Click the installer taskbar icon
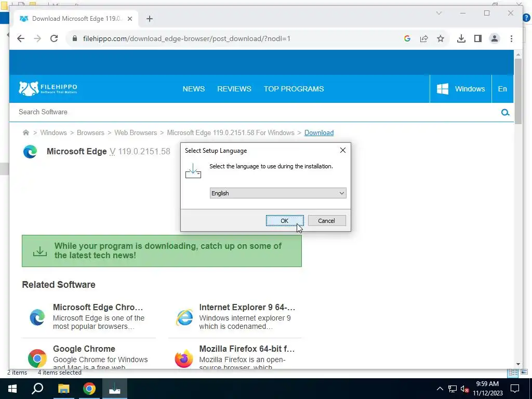This screenshot has width=532, height=399. (115, 389)
